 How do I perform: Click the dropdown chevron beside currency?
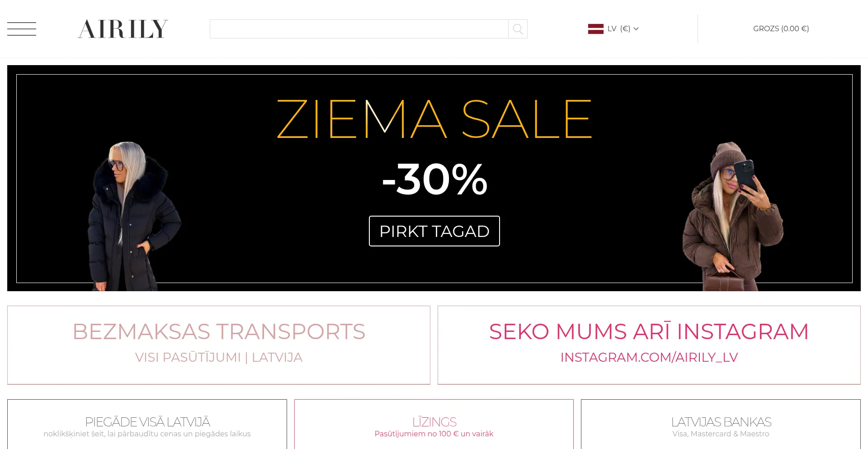tap(636, 29)
